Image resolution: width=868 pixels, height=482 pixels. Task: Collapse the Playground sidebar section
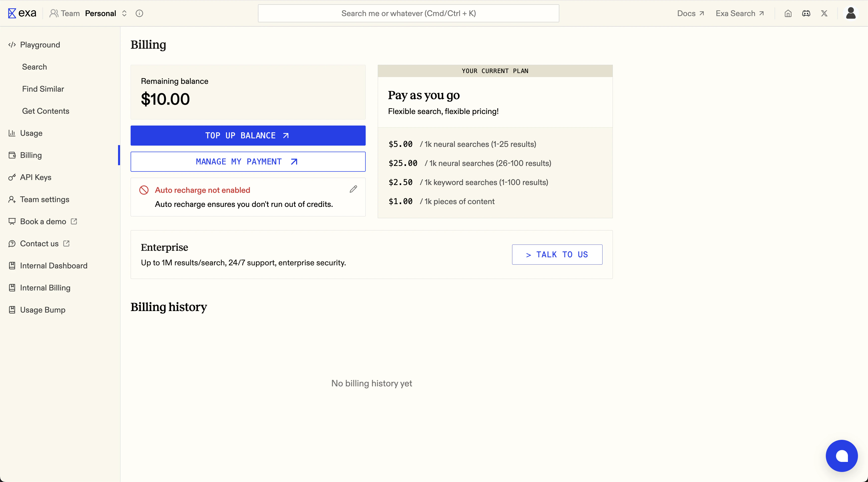point(40,45)
